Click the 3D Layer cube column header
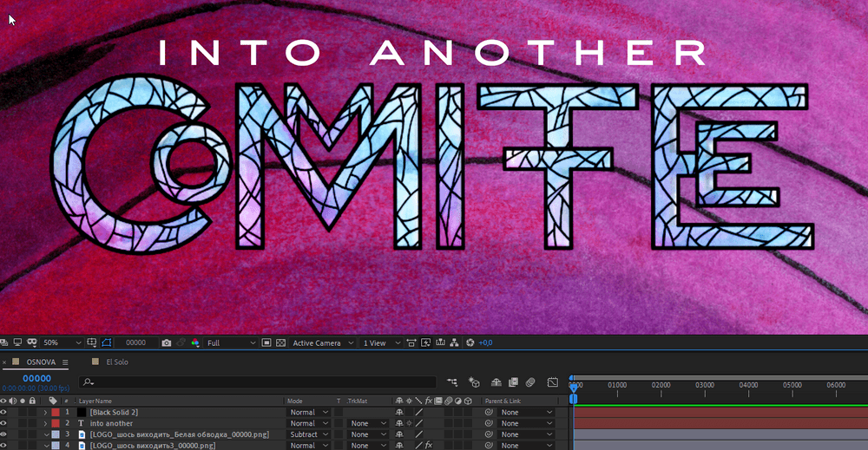This screenshot has height=450, width=868. (x=468, y=401)
